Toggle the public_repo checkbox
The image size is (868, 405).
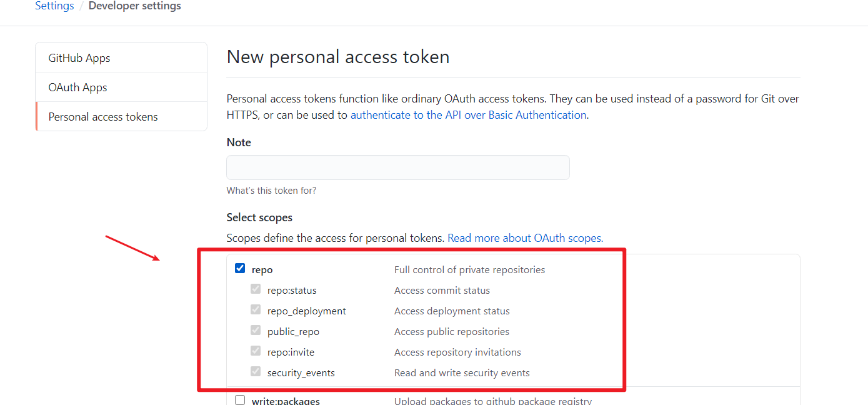256,331
